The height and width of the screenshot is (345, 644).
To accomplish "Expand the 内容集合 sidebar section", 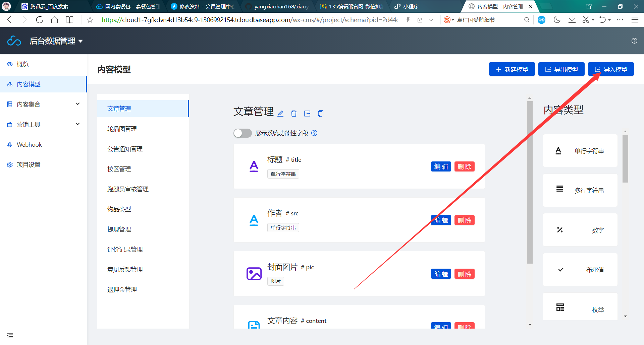I will click(77, 104).
